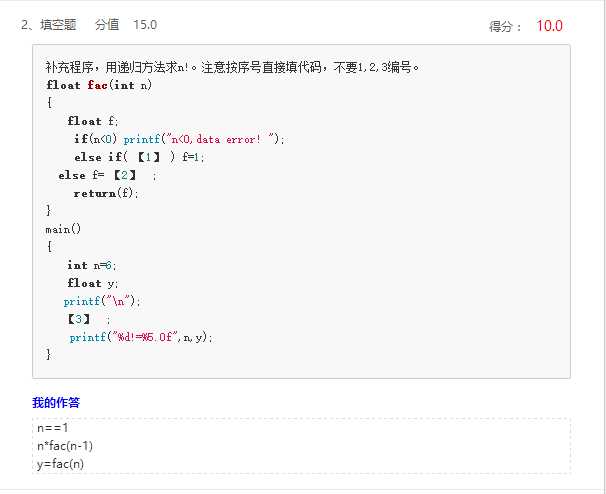The image size is (606, 494).
Task: Click the printf "%d!=%5.0f" output line
Action: click(141, 337)
